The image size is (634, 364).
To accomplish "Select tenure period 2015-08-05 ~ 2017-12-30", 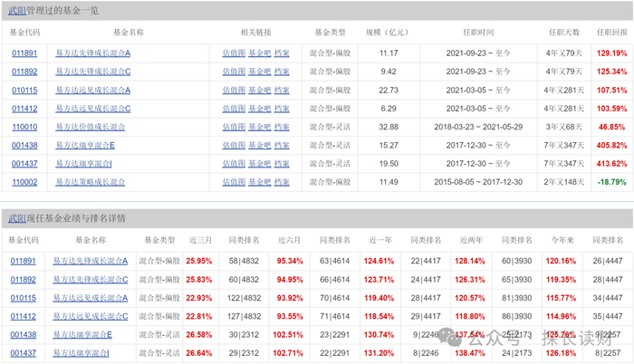I will [x=478, y=182].
